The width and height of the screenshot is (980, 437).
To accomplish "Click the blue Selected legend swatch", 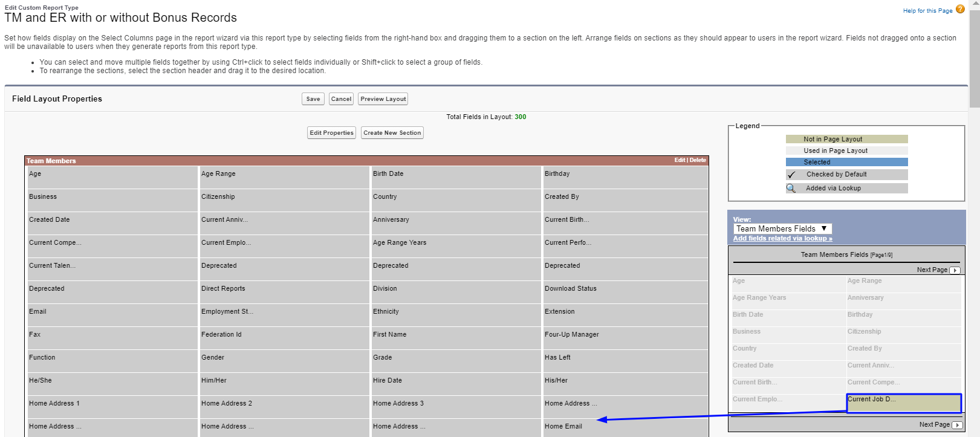I will [846, 162].
